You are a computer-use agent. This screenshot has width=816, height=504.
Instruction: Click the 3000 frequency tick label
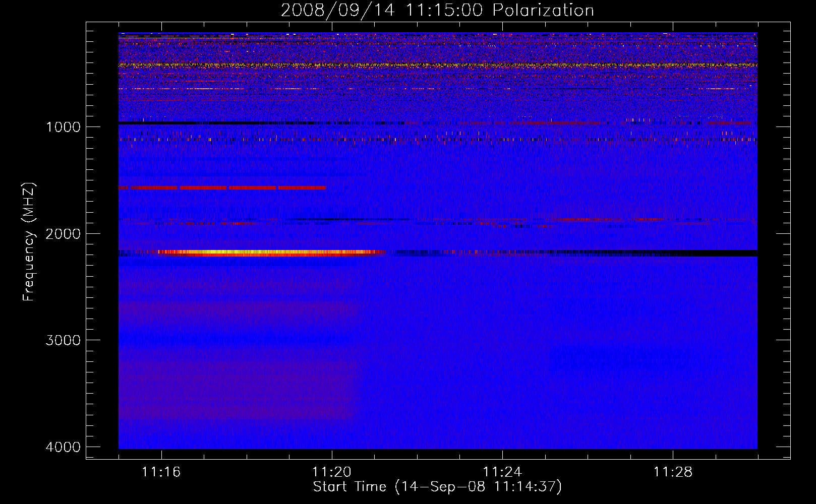[63, 340]
